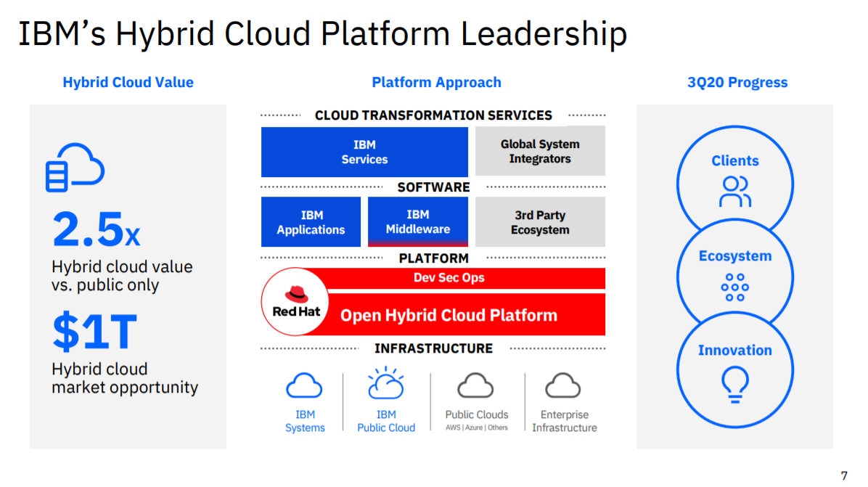This screenshot has width=868, height=487.
Task: Click the Innovation lightbulb icon
Action: pos(735,385)
